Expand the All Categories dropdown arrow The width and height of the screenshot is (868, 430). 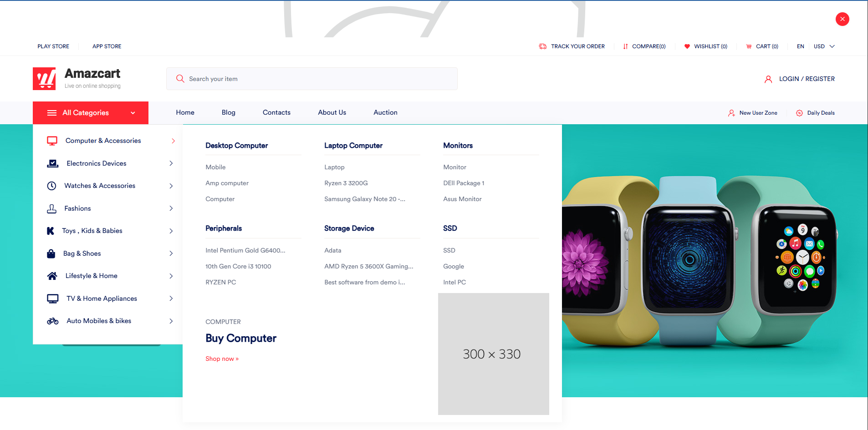point(133,113)
